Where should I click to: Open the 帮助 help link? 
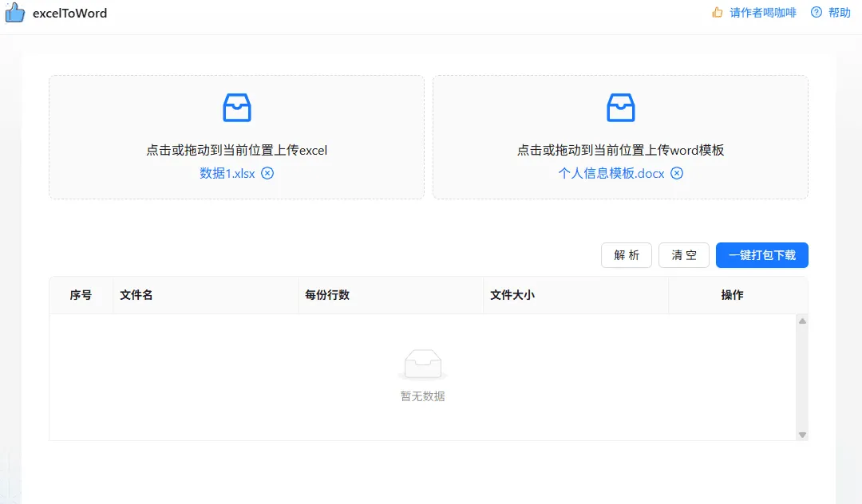click(840, 13)
